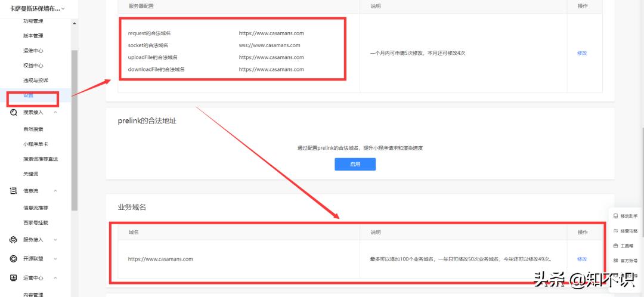This screenshot has width=644, height=297.
Task: Click the 域名 column header
Action: (x=134, y=232)
